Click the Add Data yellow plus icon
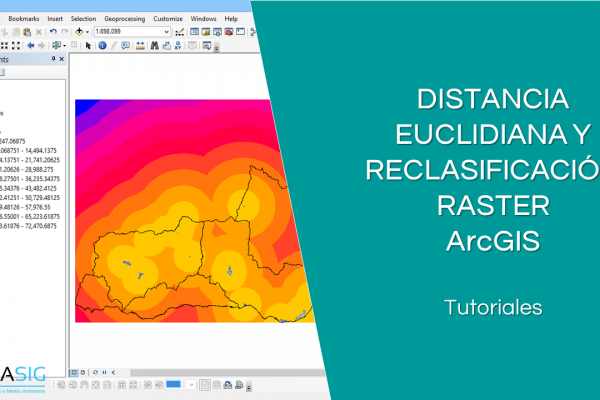This screenshot has width=600, height=400. pos(79,32)
